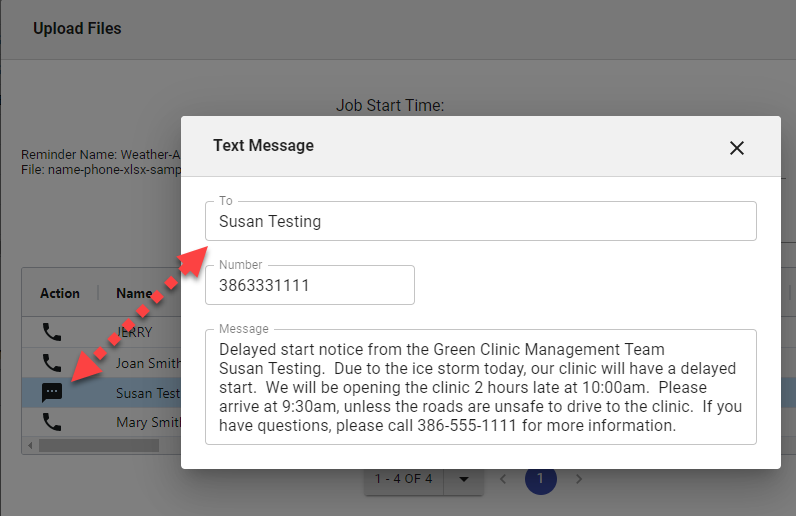Click the phone icon beside Mary Smith
796x516 pixels.
(x=52, y=422)
